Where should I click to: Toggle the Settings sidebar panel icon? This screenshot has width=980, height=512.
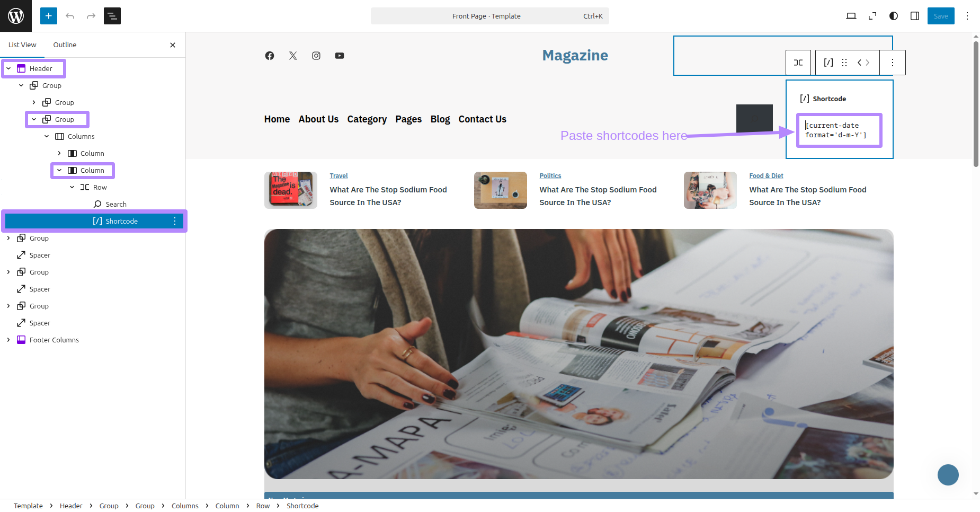click(915, 16)
